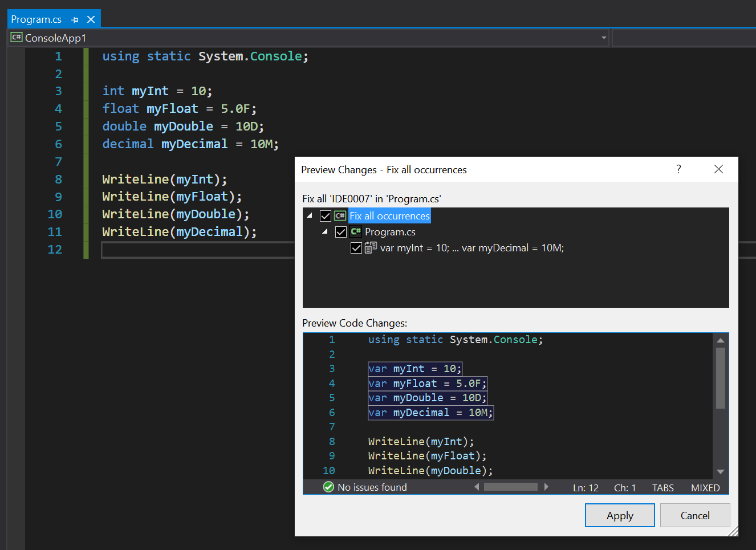Viewport: 756px width, 550px height.
Task: Click the code change icon beside var myInt entry
Action: (371, 247)
